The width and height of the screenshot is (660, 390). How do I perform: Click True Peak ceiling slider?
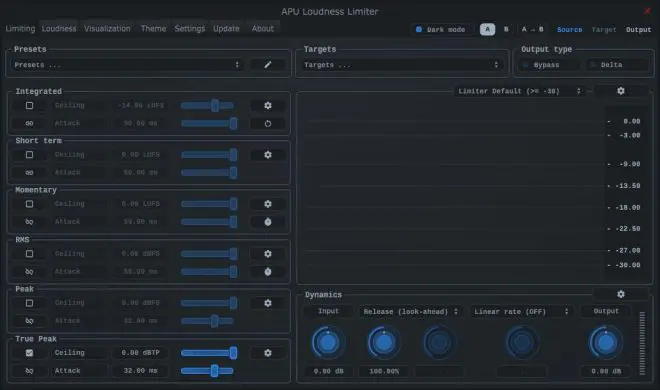tap(209, 353)
